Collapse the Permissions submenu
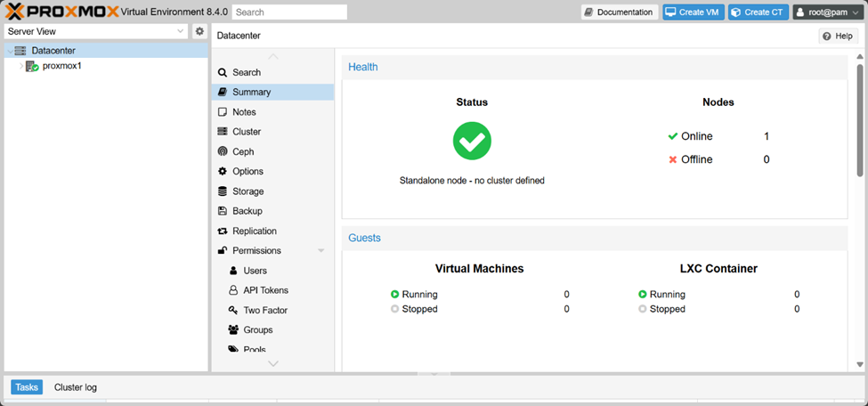Viewport: 868px width, 406px height. (x=320, y=251)
